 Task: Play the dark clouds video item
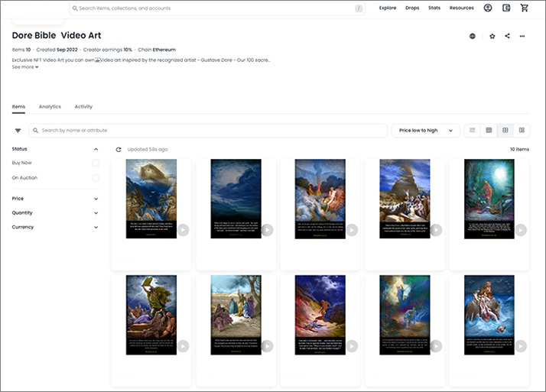(x=268, y=230)
